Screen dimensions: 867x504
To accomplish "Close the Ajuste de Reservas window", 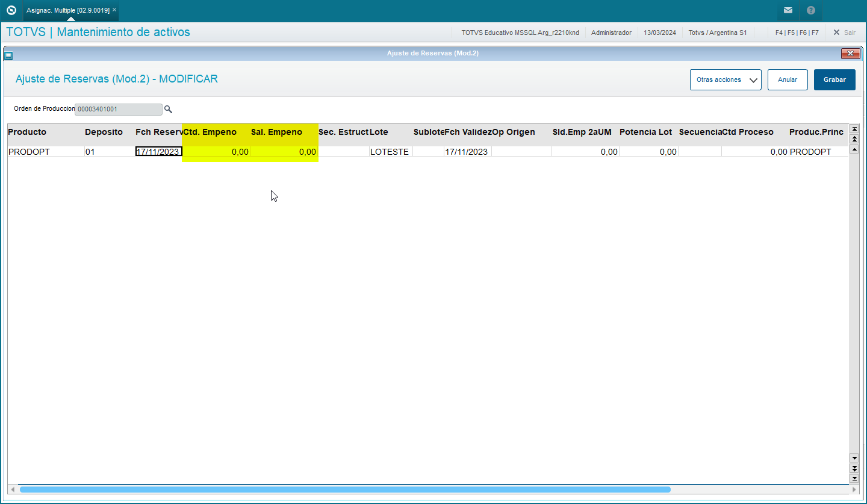I will [850, 54].
